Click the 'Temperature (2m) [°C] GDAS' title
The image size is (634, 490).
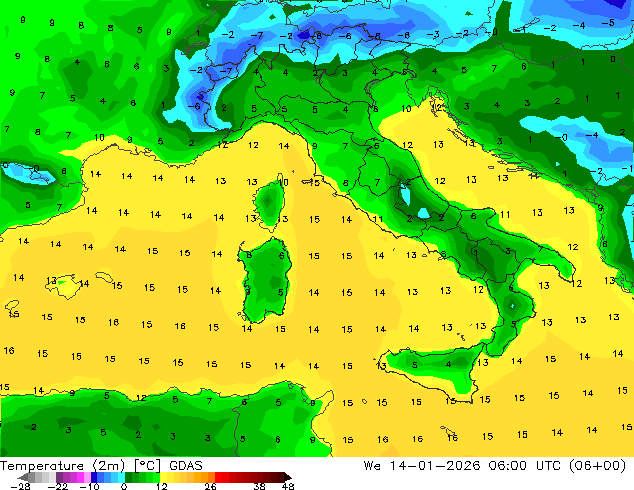pos(101,466)
